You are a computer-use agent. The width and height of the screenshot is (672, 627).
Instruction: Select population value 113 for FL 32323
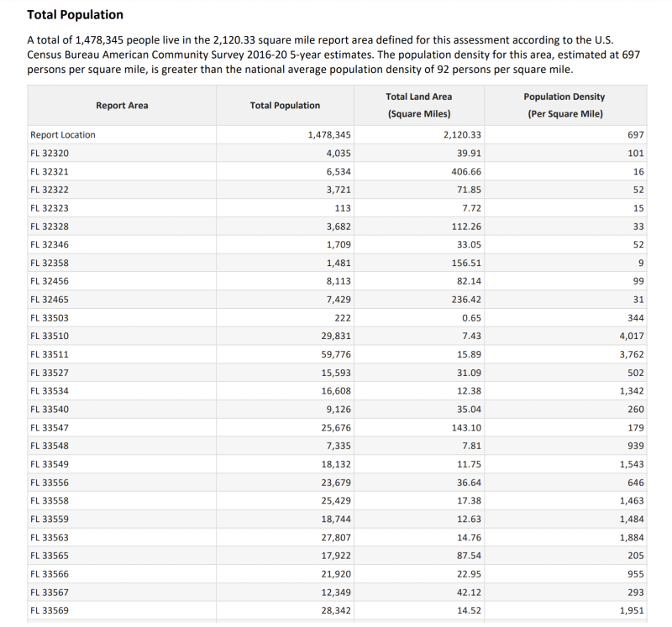click(x=343, y=208)
